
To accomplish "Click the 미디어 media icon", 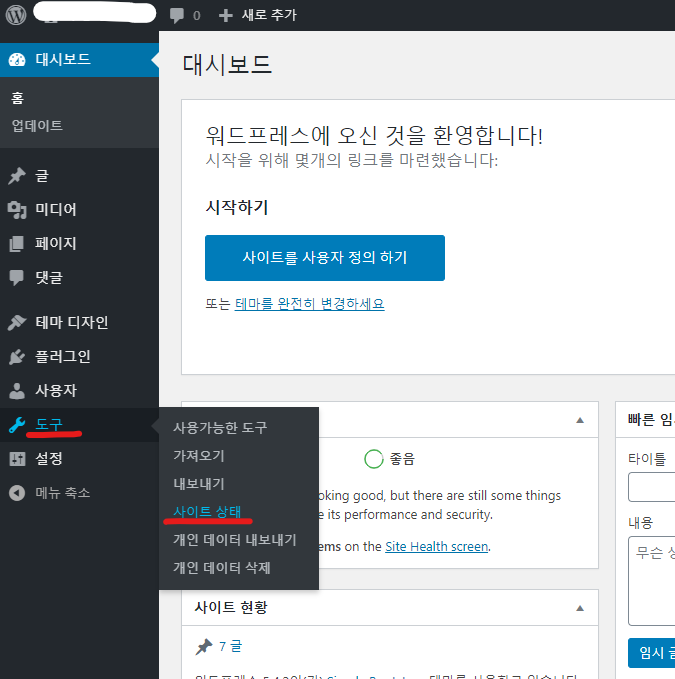I will pos(17,210).
